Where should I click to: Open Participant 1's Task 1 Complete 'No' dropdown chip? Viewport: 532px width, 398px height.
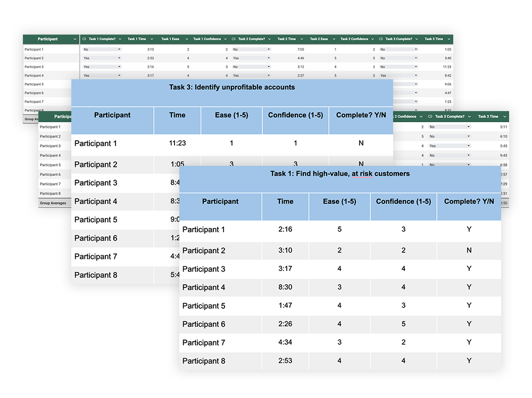pyautogui.click(x=102, y=49)
